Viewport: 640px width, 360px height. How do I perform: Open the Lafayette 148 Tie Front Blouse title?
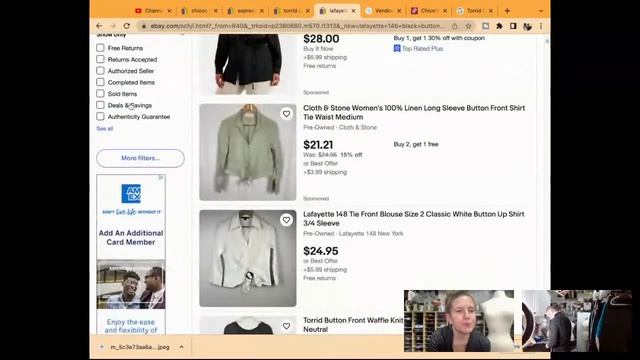pos(413,218)
